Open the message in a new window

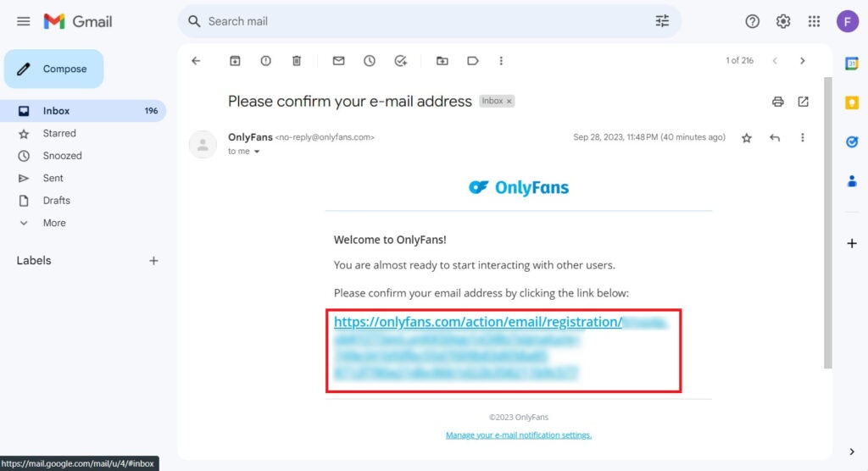point(804,102)
